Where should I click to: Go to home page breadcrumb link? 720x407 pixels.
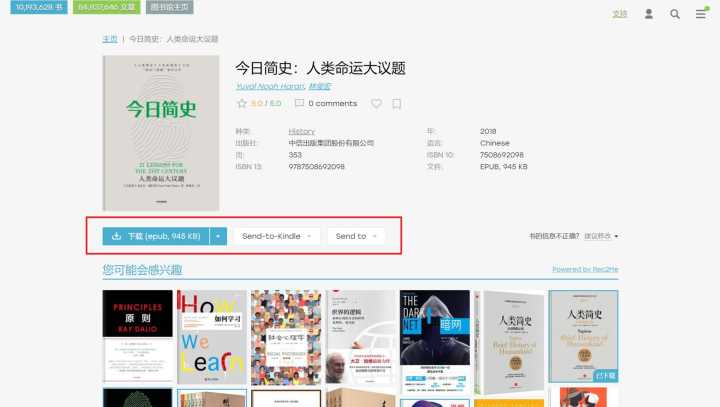(x=110, y=39)
